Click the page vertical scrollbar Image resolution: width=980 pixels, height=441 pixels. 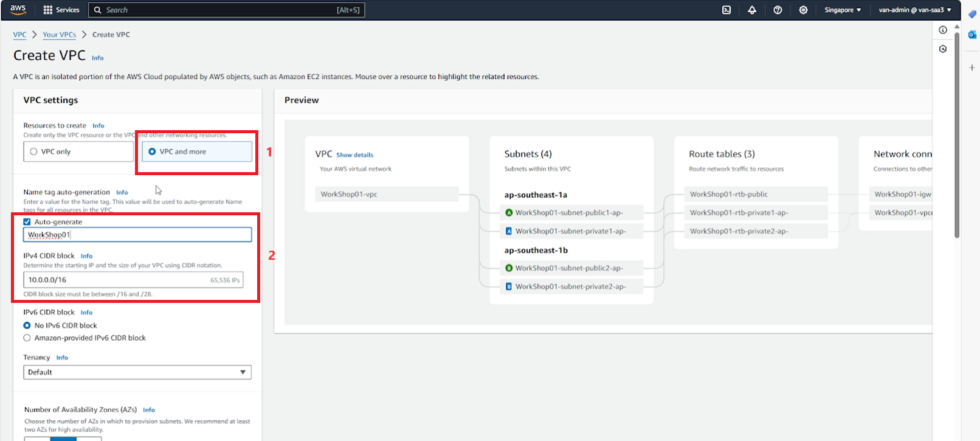tap(957, 134)
